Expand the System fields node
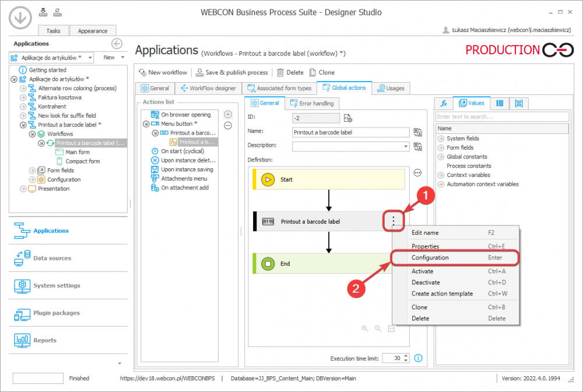 pos(441,139)
